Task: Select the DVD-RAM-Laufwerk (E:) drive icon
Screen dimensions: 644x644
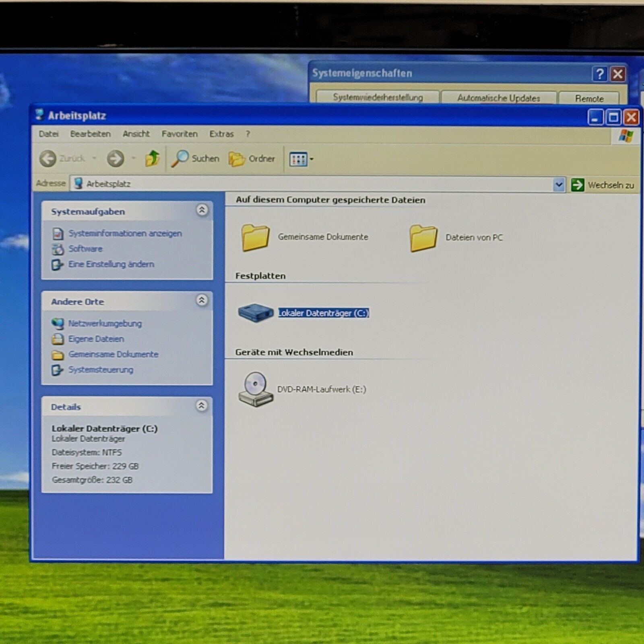Action: tap(256, 389)
